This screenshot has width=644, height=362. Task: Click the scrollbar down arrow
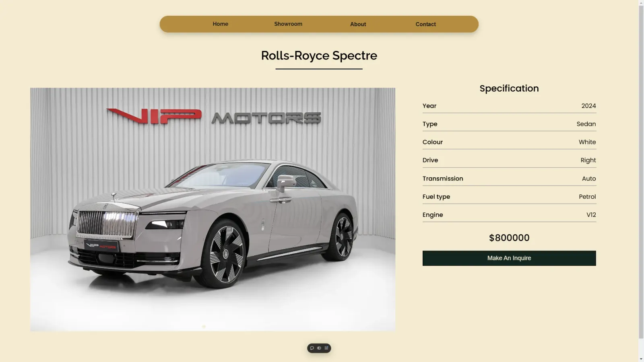(641, 359)
